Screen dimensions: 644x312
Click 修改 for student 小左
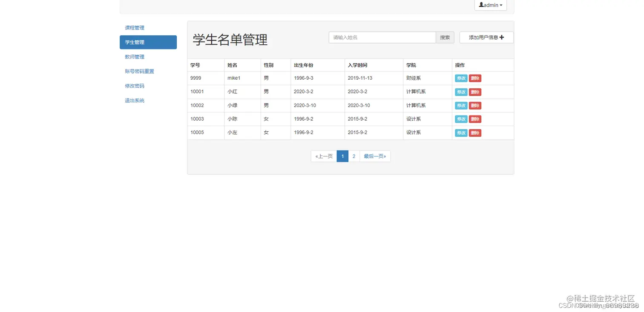(461, 133)
